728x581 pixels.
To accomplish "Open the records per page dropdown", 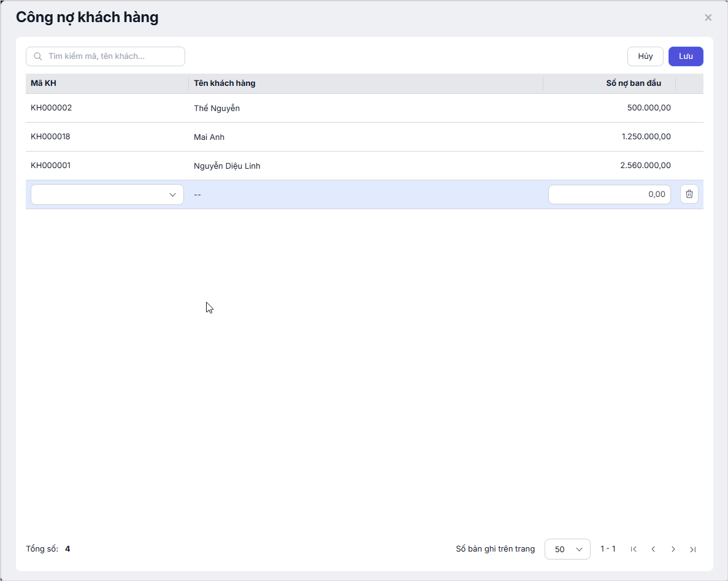I will 567,549.
